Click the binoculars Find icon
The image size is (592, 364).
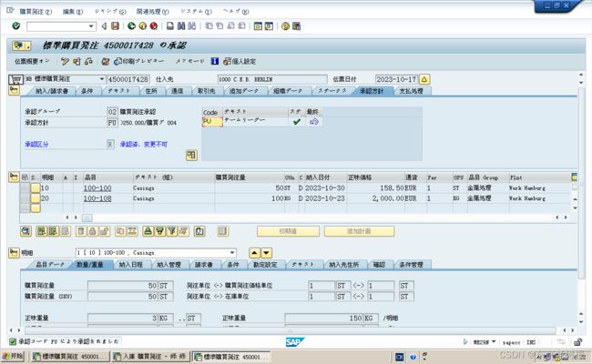pos(181,25)
